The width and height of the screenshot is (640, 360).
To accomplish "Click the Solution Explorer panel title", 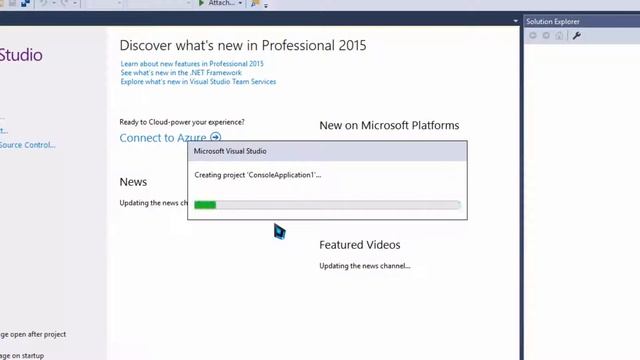I will pyautogui.click(x=553, y=21).
